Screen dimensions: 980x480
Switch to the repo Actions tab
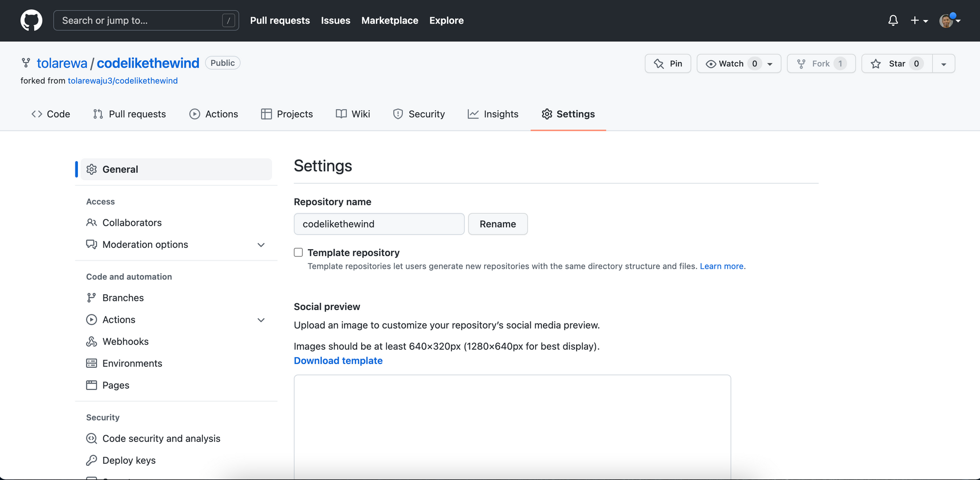coord(214,114)
